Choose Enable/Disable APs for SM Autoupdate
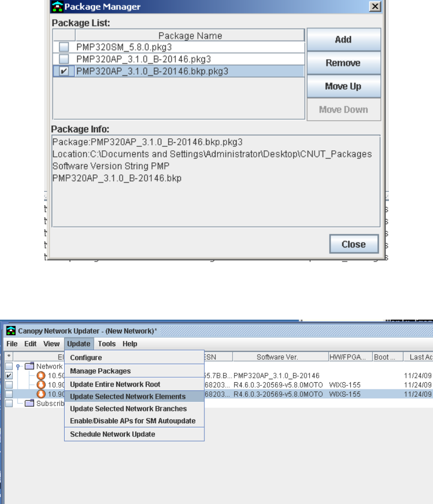Image resolution: width=433 pixels, height=504 pixels. [134, 421]
